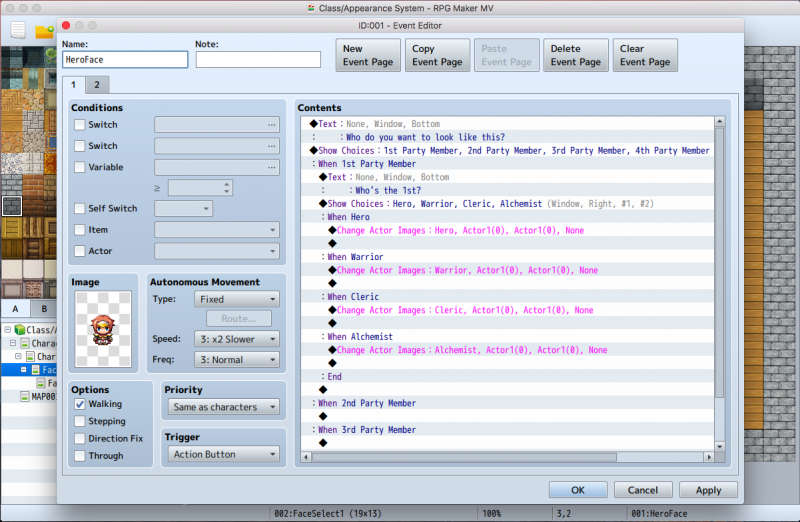Open the Priority dropdown Same as characters
The height and width of the screenshot is (522, 800).
point(223,407)
